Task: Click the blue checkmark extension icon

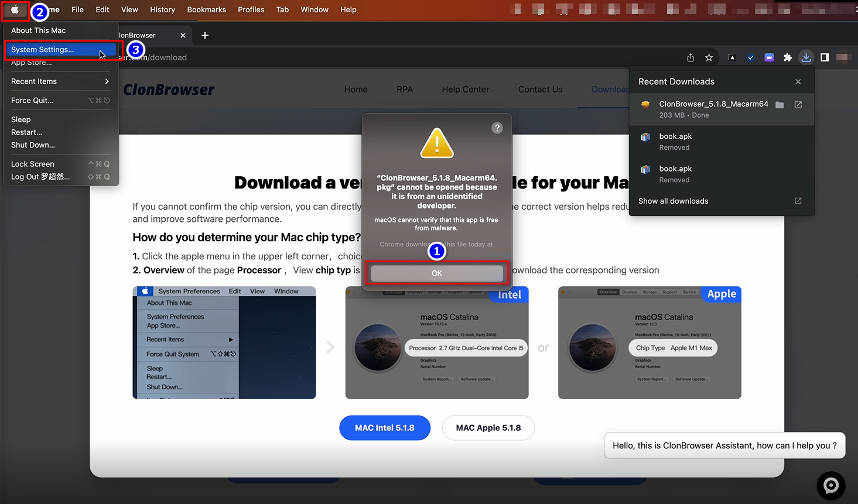Action: pyautogui.click(x=751, y=57)
